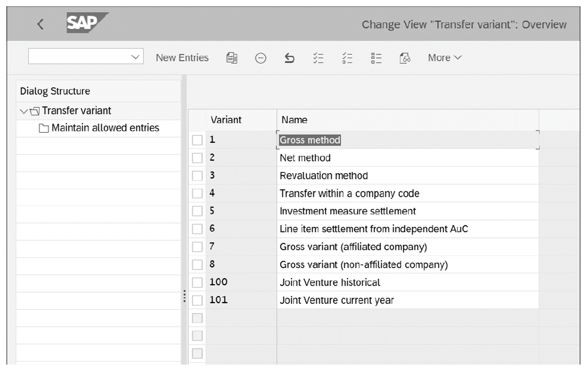Click the Select All icon
The width and height of the screenshot is (588, 372).
coord(319,58)
